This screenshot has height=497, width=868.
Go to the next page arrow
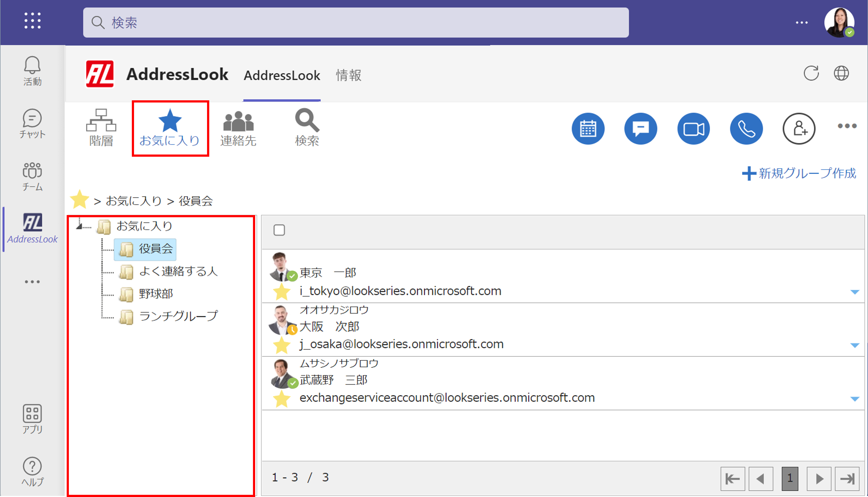[x=819, y=479]
